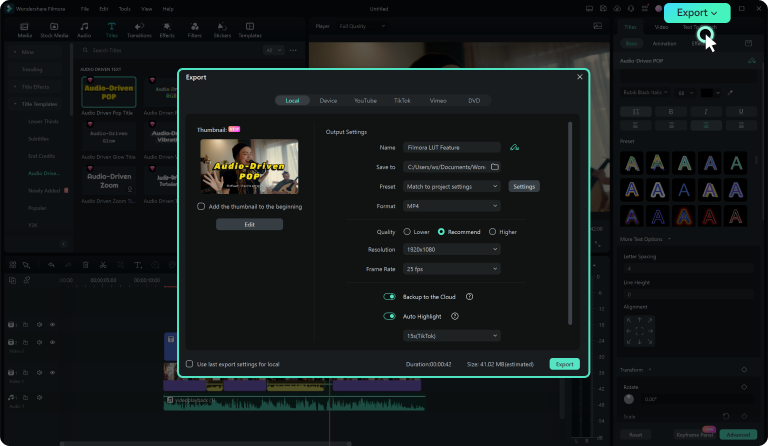Switch to the DVD export tab
Image resolution: width=768 pixels, height=446 pixels.
474,100
